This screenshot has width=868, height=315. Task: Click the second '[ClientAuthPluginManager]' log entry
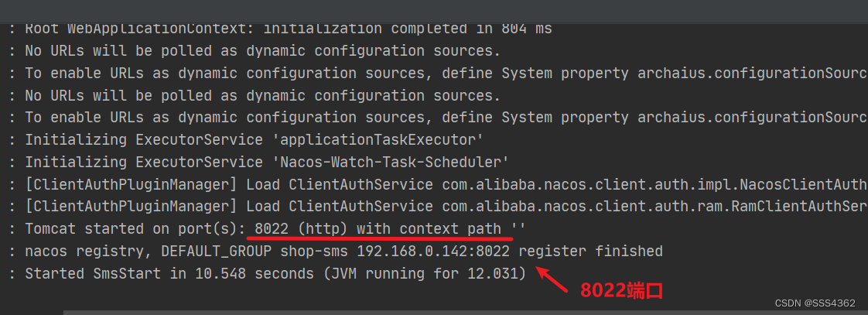[x=132, y=207]
